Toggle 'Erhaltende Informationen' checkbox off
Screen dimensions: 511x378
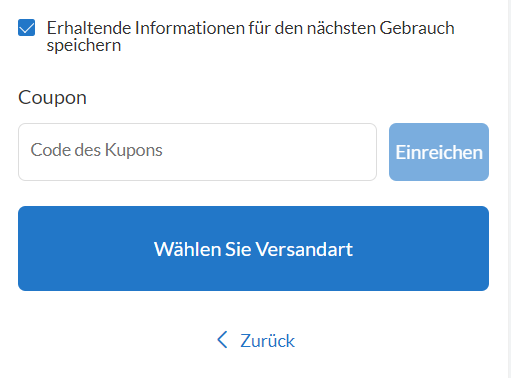coord(27,27)
